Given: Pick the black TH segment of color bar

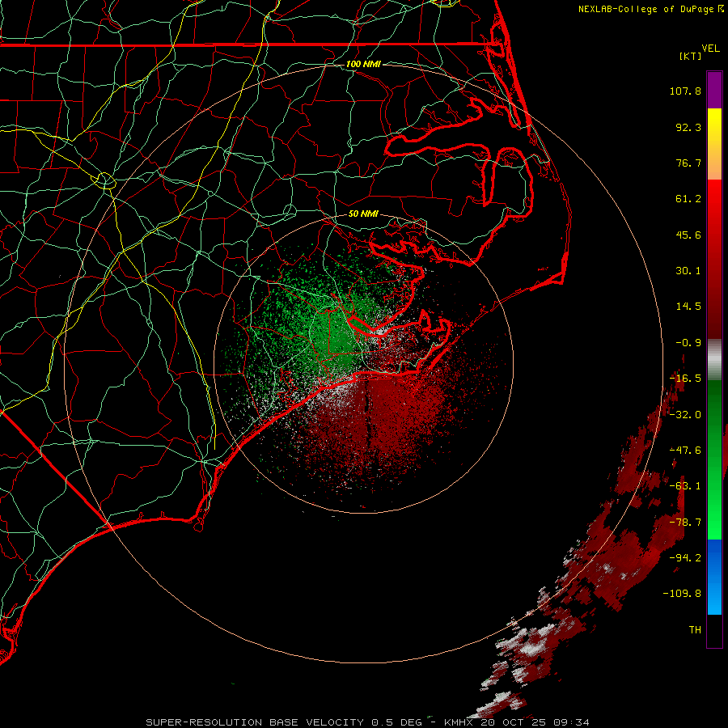Looking at the screenshot, I should [714, 630].
